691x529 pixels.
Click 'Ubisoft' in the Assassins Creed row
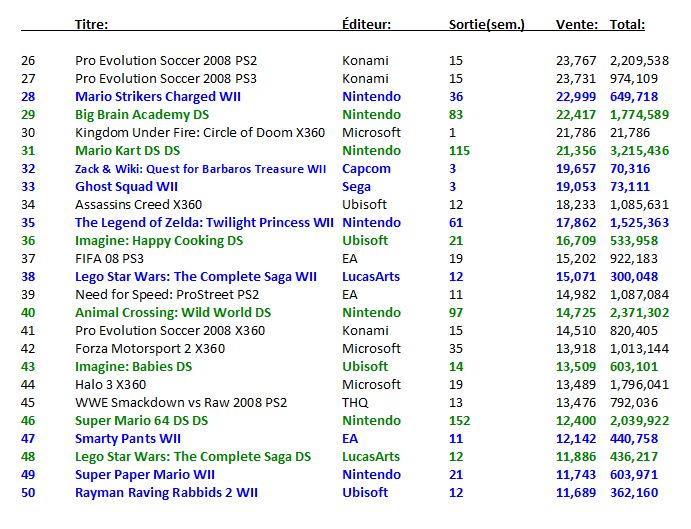(364, 205)
